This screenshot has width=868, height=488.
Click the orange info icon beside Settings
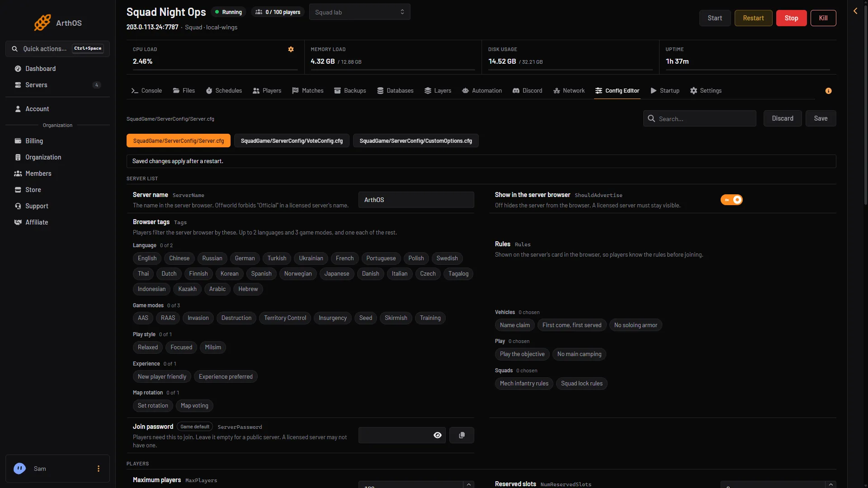(x=828, y=91)
